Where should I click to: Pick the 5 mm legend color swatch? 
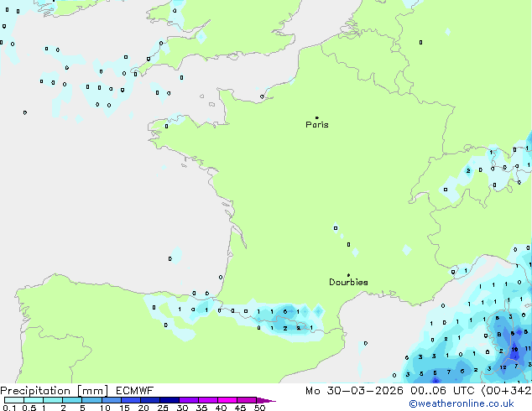coord(91,400)
